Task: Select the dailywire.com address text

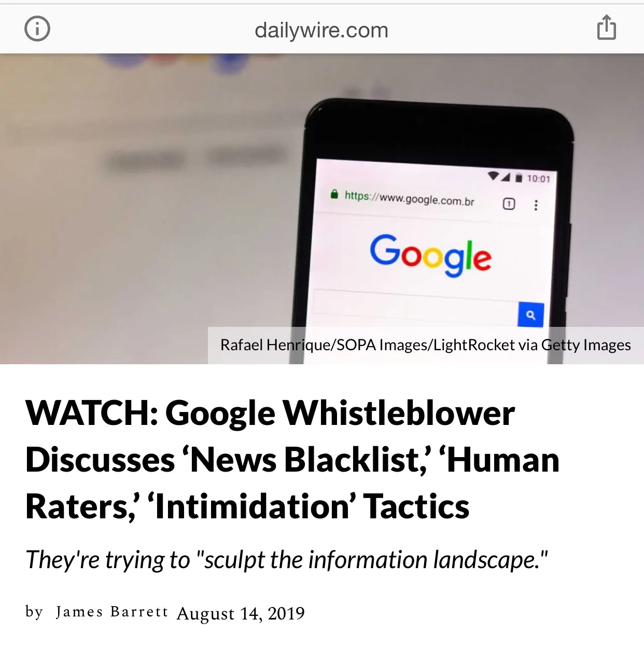Action: (x=321, y=30)
